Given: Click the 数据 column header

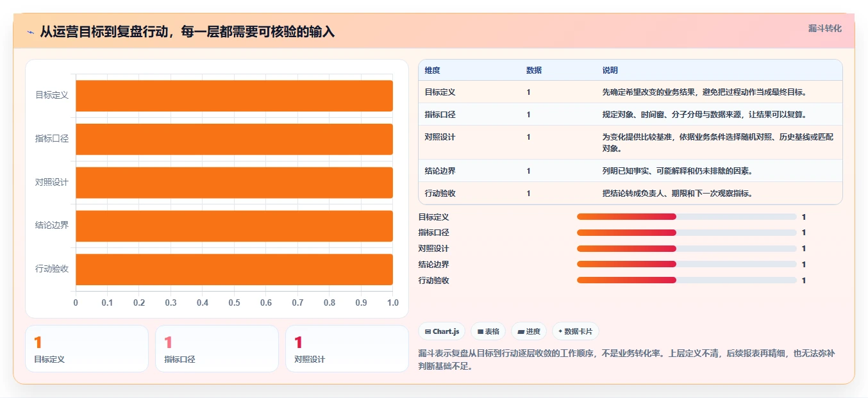Looking at the screenshot, I should tap(534, 70).
